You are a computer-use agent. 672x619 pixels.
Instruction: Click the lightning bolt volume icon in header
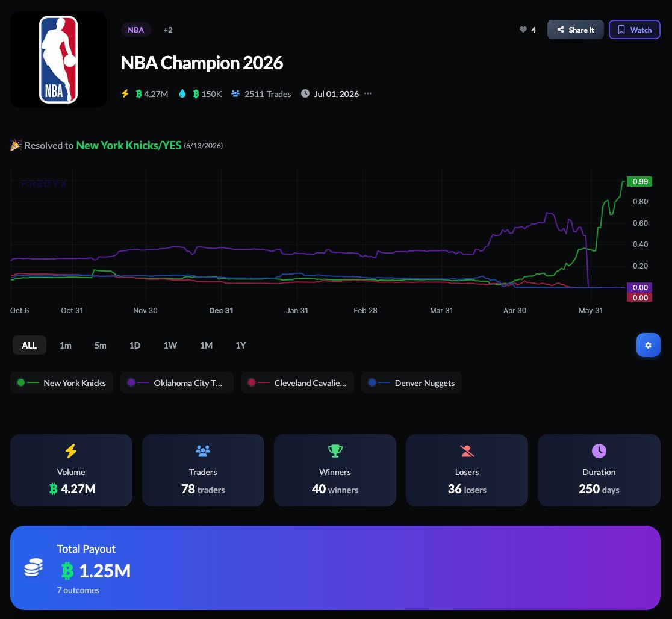tap(125, 93)
